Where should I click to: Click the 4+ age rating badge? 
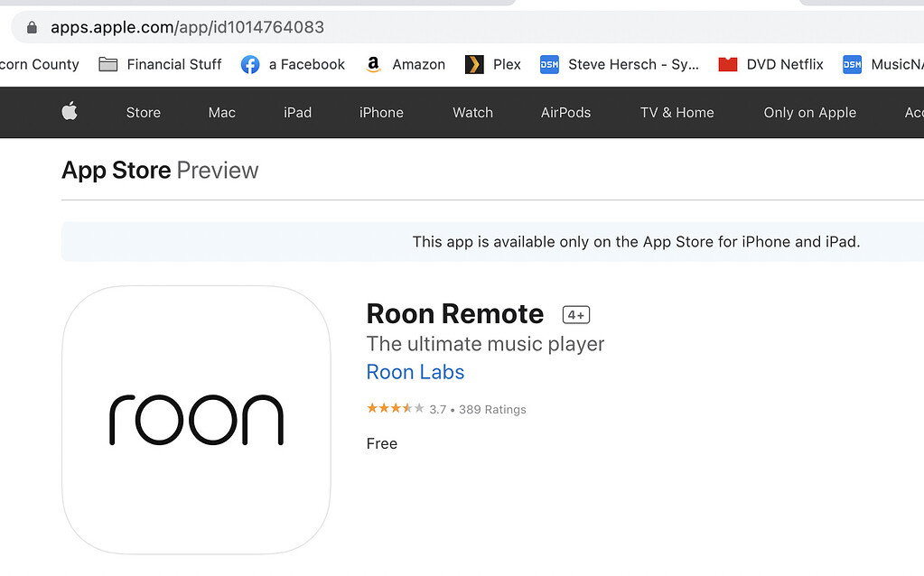574,314
